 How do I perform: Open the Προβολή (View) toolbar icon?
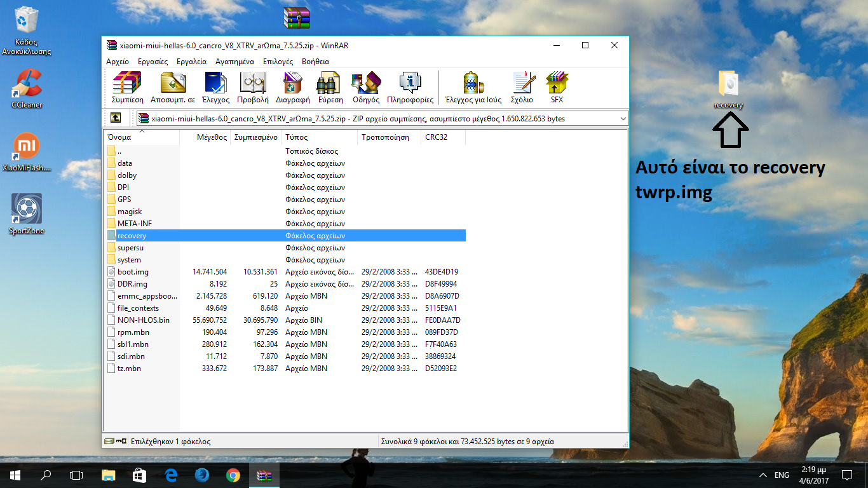tap(252, 87)
